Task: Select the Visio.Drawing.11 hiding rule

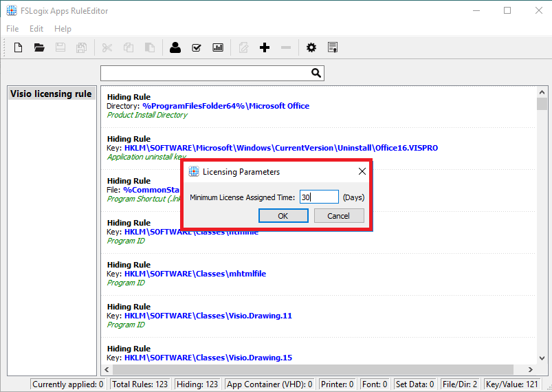Action: tap(318, 316)
